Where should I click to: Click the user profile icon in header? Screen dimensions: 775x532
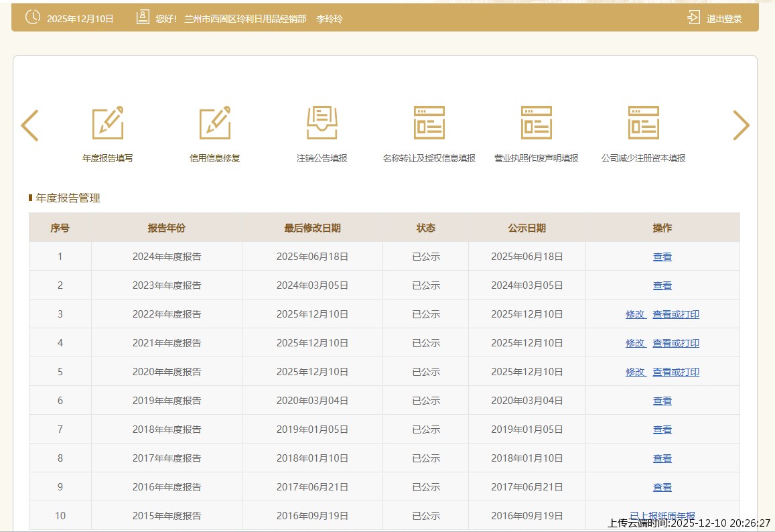click(142, 18)
